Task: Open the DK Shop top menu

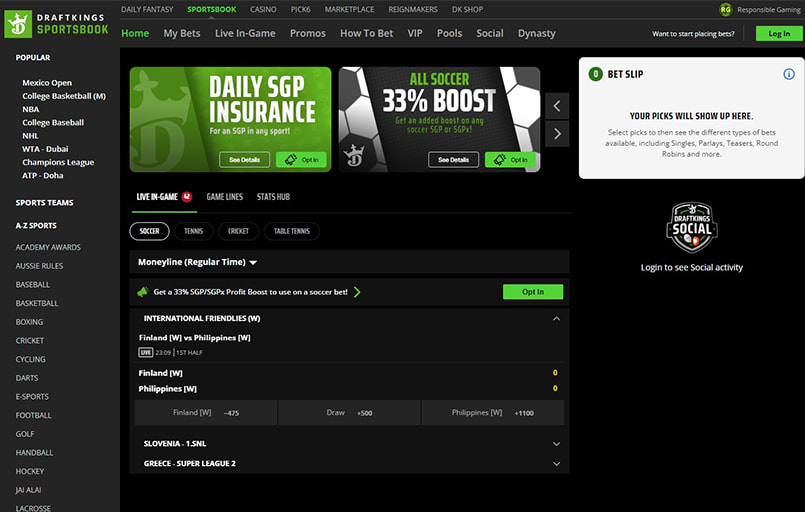Action: click(x=467, y=9)
